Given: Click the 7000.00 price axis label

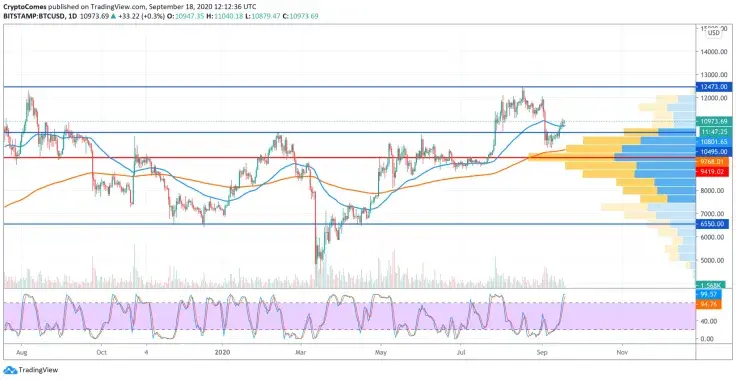Looking at the screenshot, I should coord(713,214).
